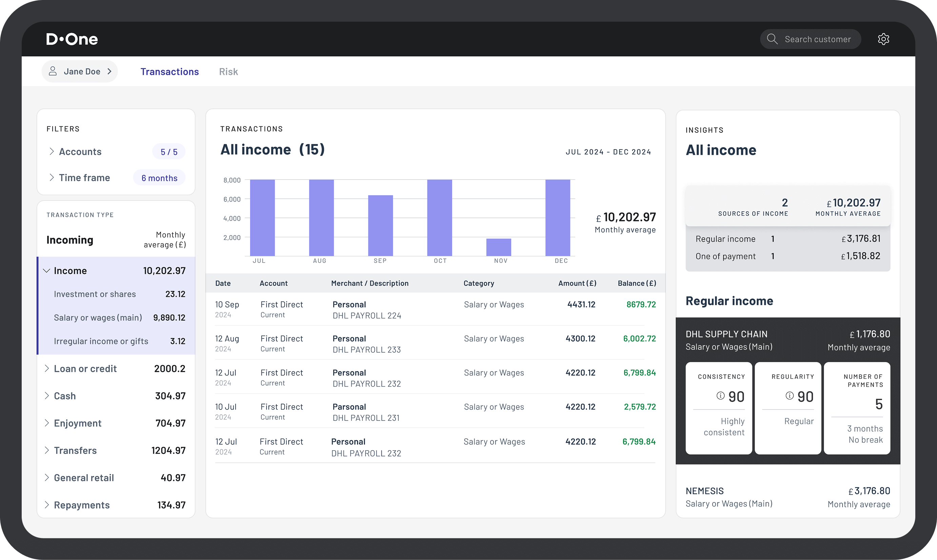Click the search magnifier icon
937x560 pixels.
click(x=772, y=39)
